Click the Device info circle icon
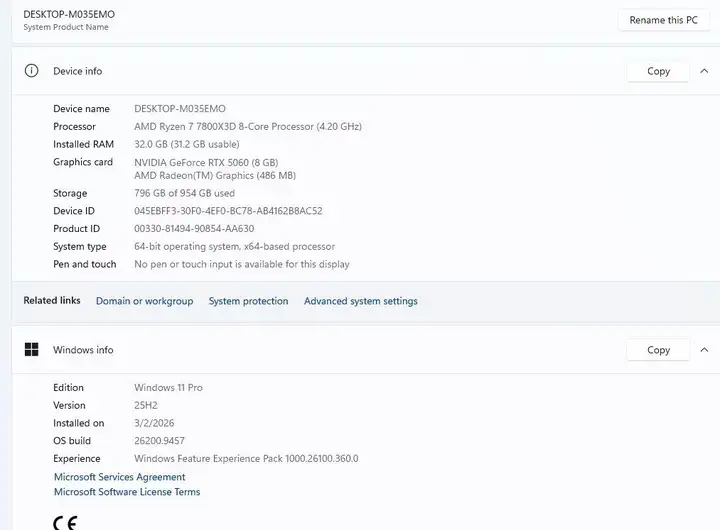 pyautogui.click(x=31, y=71)
